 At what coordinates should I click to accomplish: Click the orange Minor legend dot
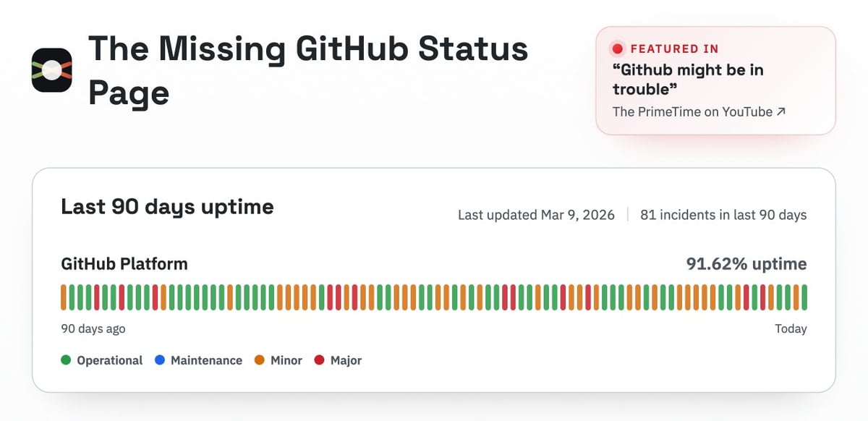pos(260,360)
